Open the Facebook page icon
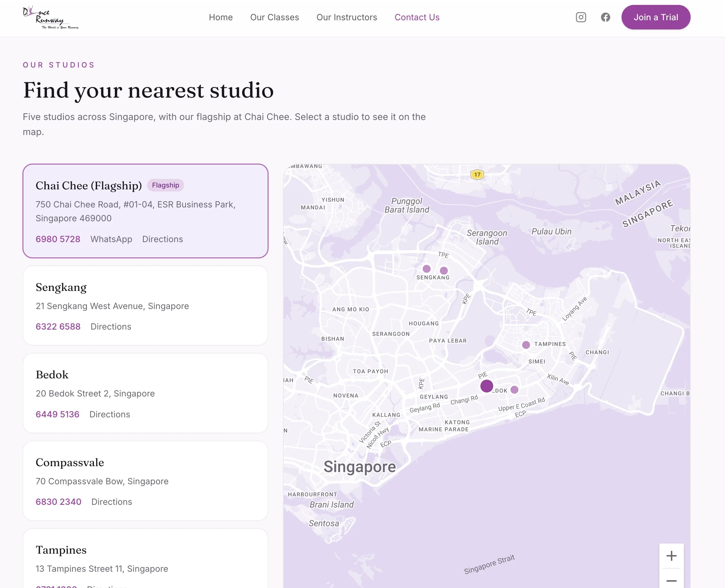Image resolution: width=725 pixels, height=588 pixels. tap(605, 17)
